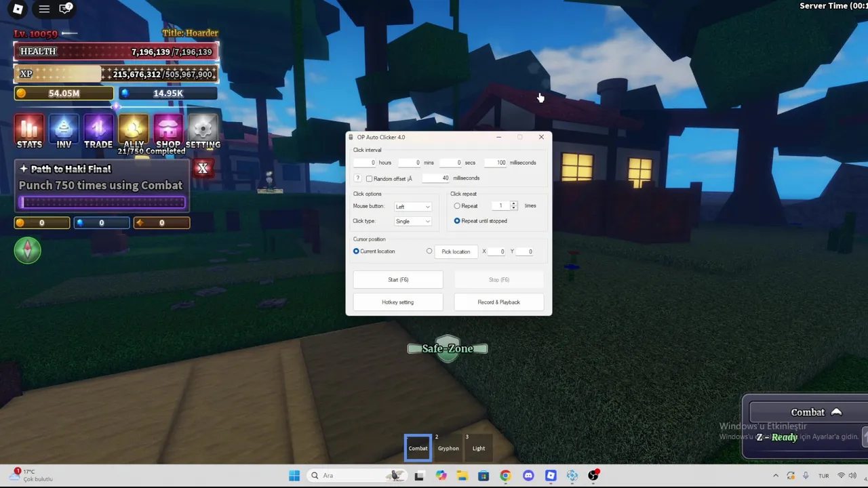Open the INV inventory icon
The width and height of the screenshot is (868, 488).
point(64,131)
